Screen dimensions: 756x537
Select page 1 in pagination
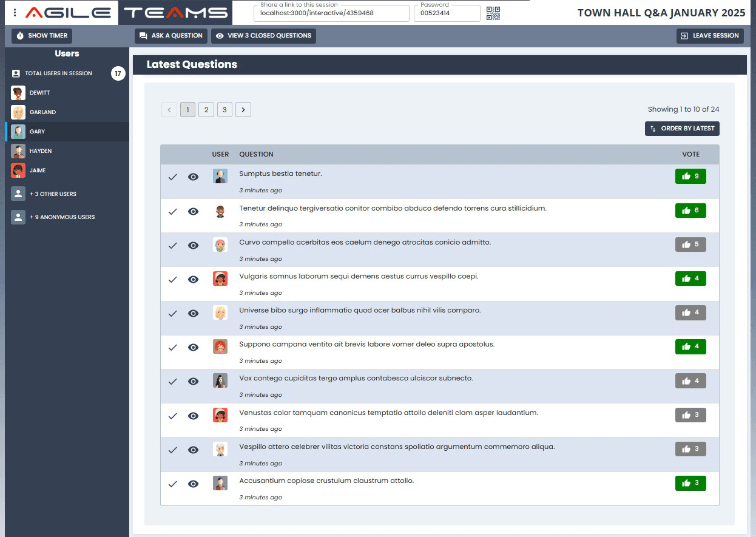[187, 110]
